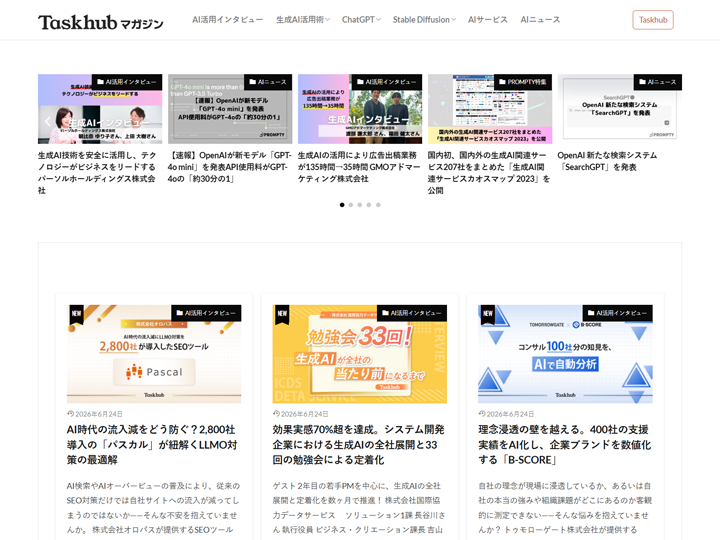
Task: Open 理念浸透の壁を越える article title
Action: click(565, 444)
